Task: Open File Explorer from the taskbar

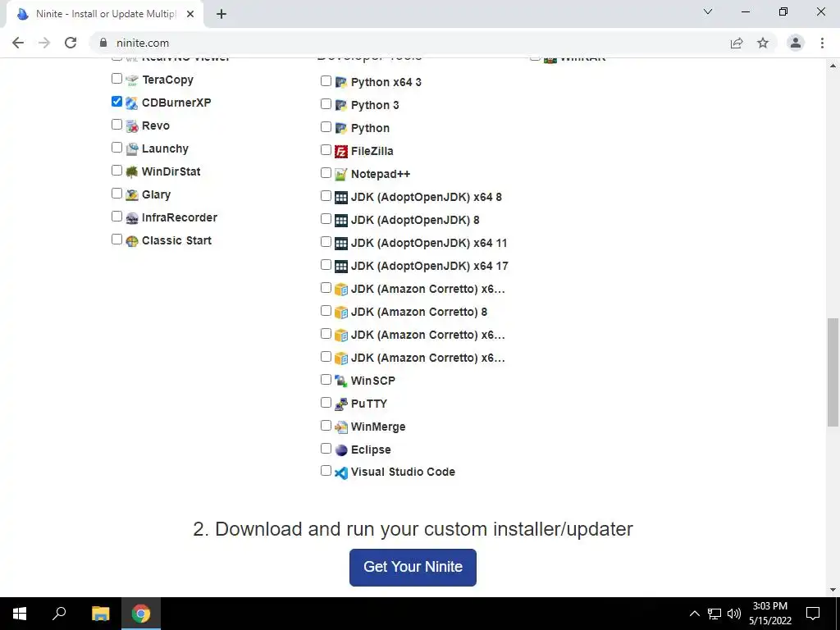Action: (x=100, y=614)
